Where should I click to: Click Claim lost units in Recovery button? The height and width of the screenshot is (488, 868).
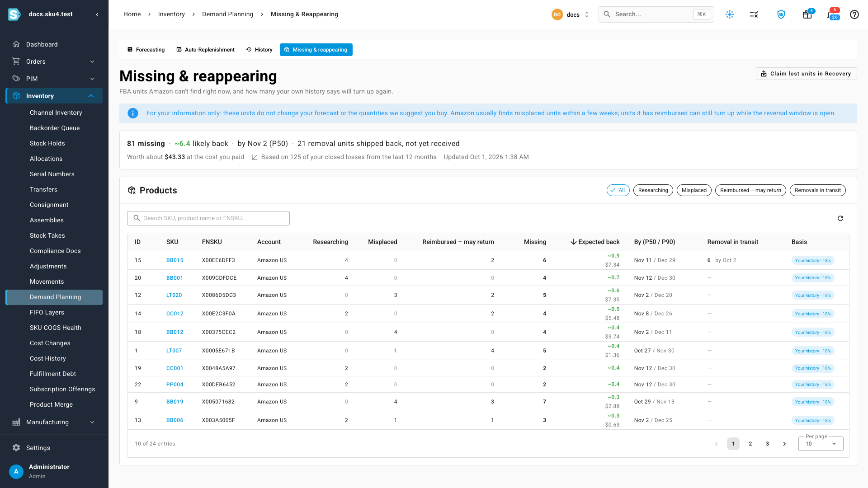click(x=807, y=74)
